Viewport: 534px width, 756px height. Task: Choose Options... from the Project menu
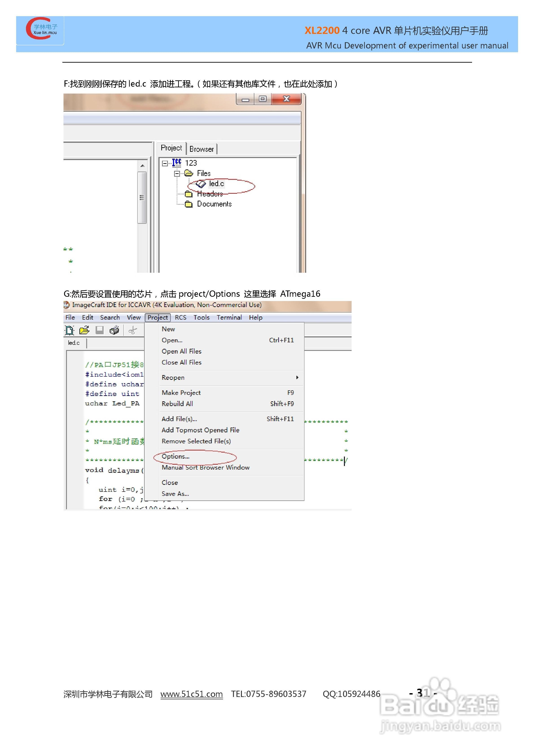(x=175, y=456)
